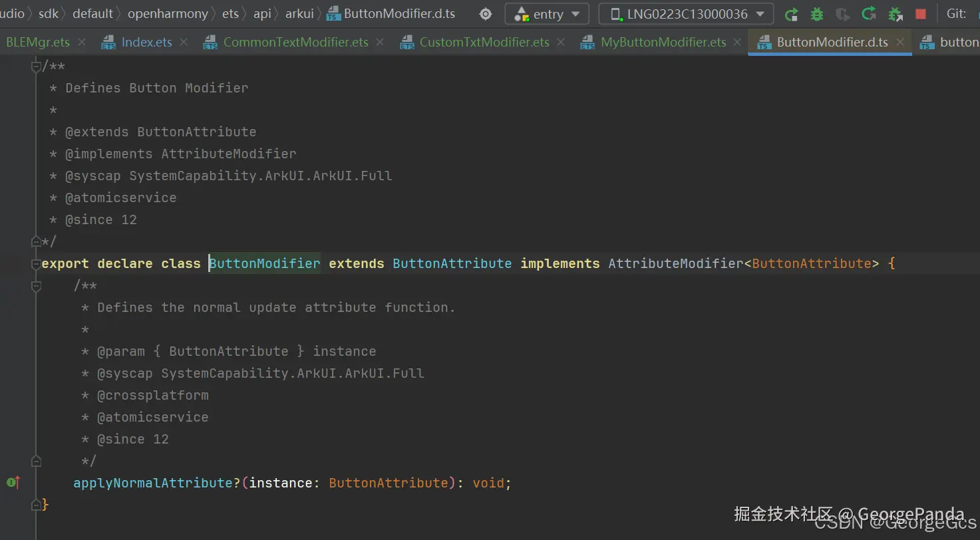Viewport: 980px width, 540px height.
Task: Click '@param { ButtonAttribute } instance' comment line
Action: 236,351
